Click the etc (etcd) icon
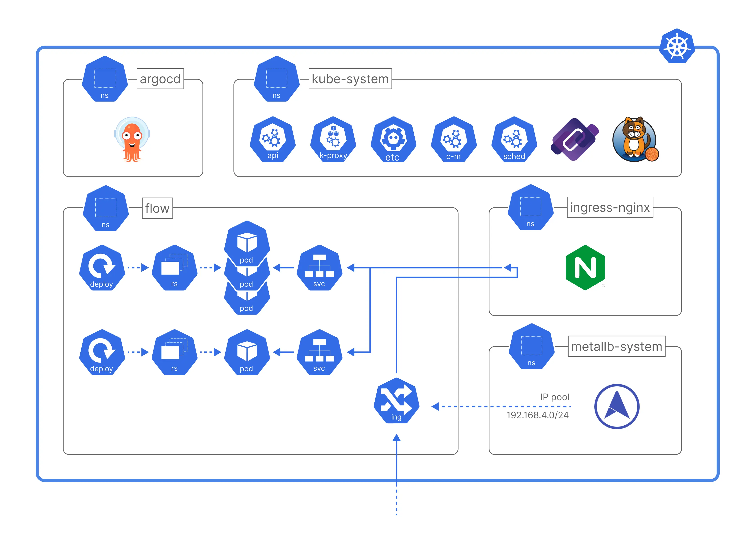This screenshot has height=534, width=756. tap(393, 139)
